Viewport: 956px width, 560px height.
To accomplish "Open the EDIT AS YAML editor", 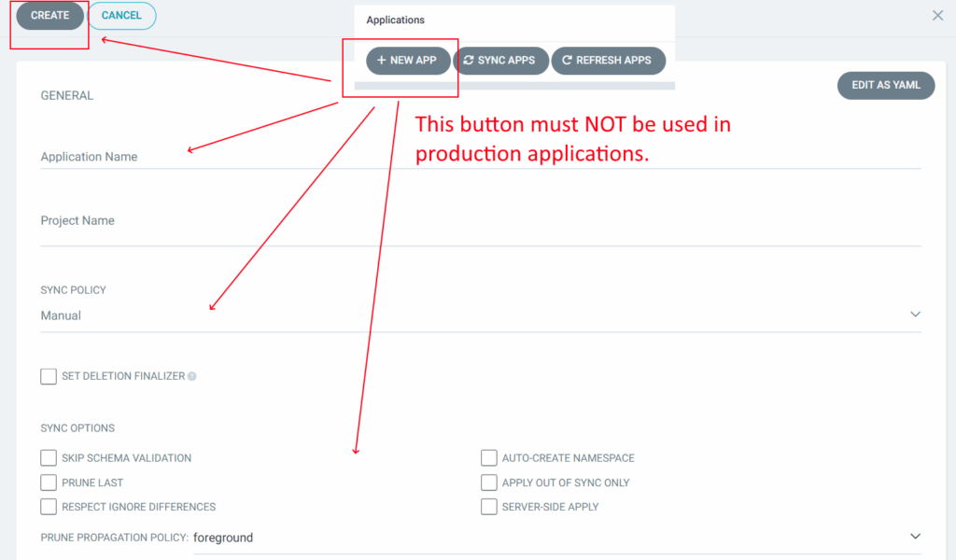I will pyautogui.click(x=885, y=85).
